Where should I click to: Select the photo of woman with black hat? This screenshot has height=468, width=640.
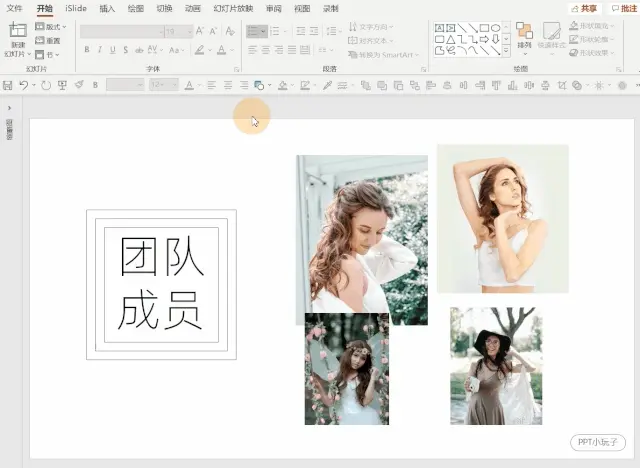496,366
